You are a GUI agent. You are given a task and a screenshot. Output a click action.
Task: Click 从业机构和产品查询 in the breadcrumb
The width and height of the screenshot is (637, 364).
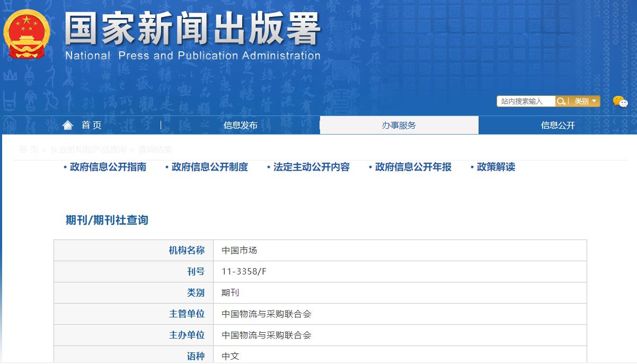89,150
